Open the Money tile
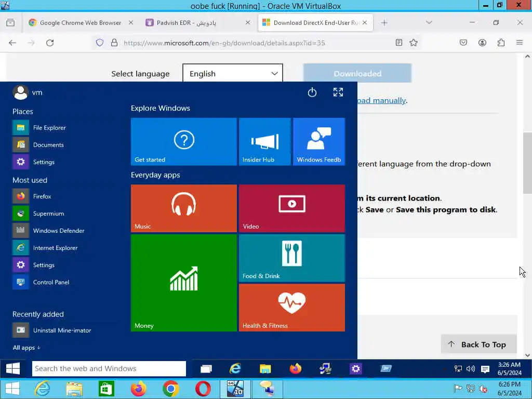 (x=183, y=283)
